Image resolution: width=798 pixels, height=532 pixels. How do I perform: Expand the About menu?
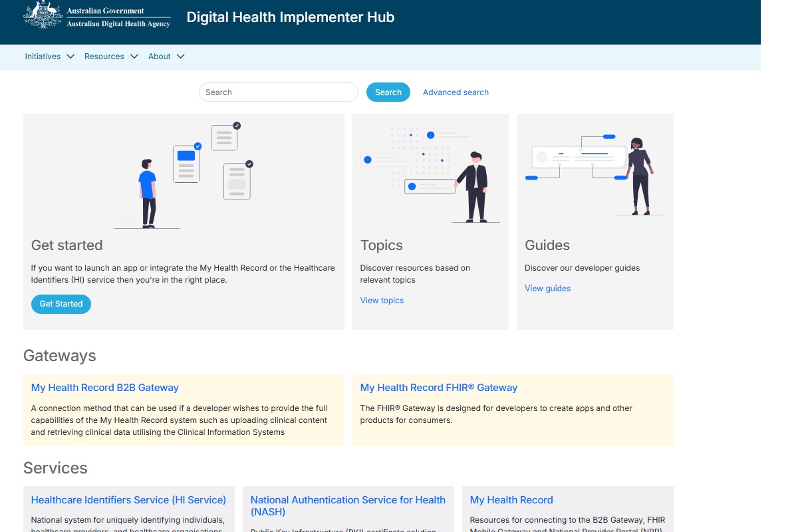[x=166, y=57]
